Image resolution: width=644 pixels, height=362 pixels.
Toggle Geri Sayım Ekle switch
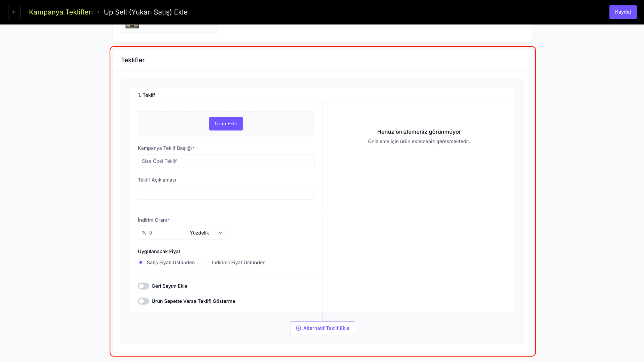pos(143,286)
